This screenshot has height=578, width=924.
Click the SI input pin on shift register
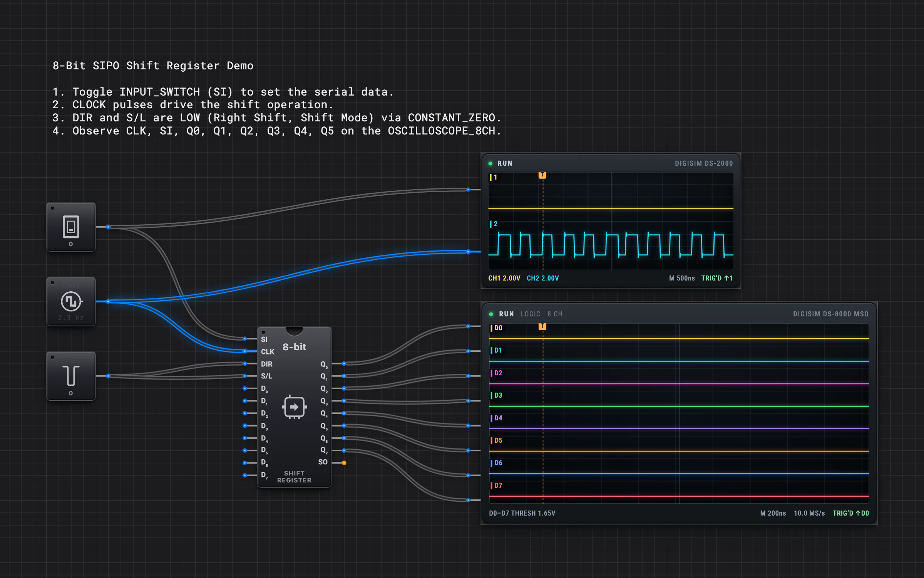point(245,339)
